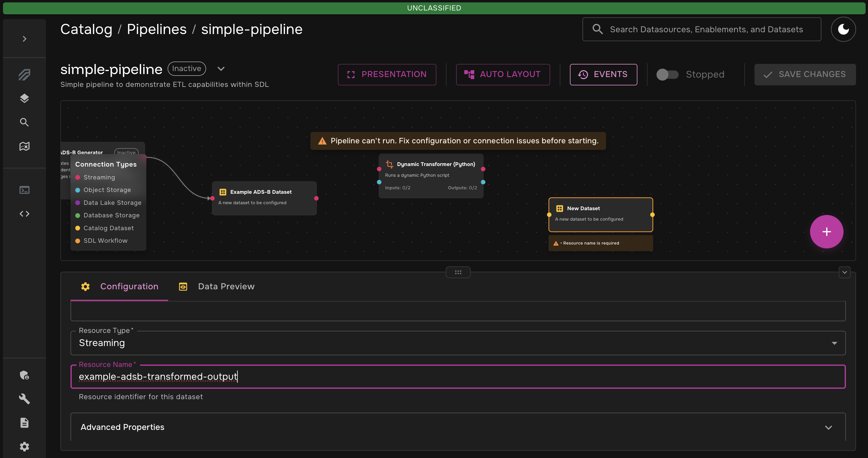Click the PRESENTATION button

(x=387, y=74)
